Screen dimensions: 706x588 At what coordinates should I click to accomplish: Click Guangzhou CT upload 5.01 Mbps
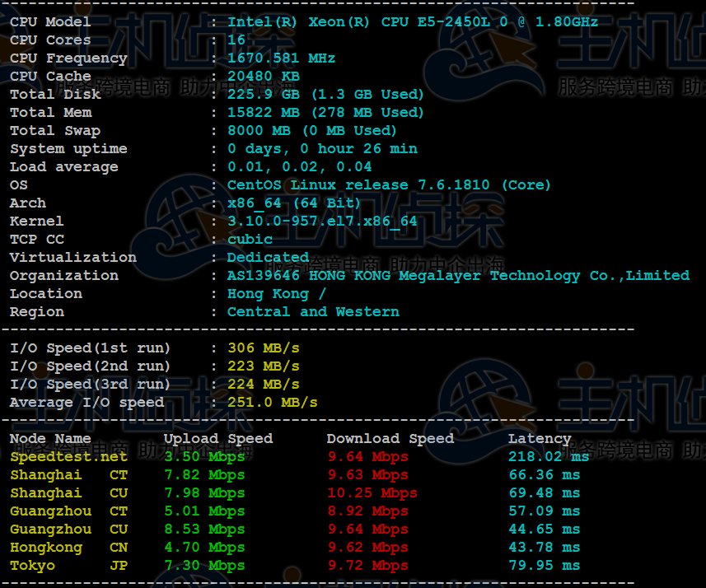pos(204,511)
